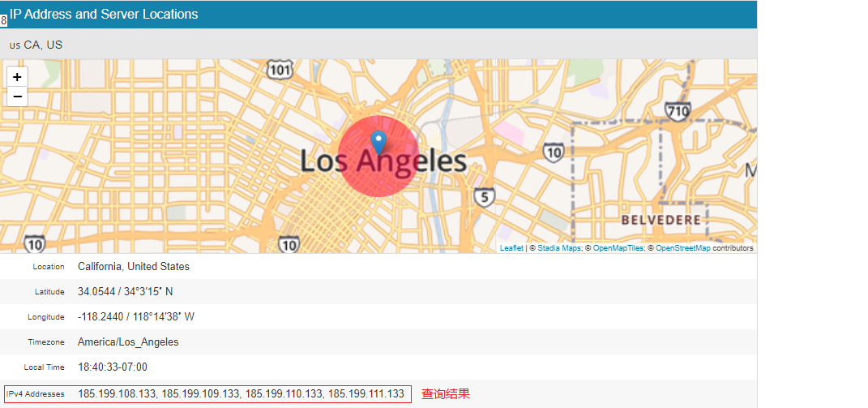Click the Belvedere neighborhood label on map
Screen dimensions: 868x408
coord(661,221)
